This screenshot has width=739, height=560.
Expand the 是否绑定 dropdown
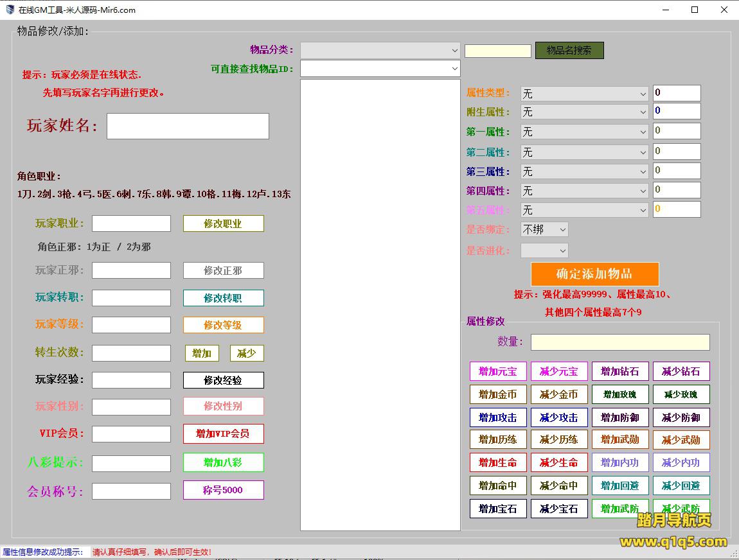click(544, 229)
